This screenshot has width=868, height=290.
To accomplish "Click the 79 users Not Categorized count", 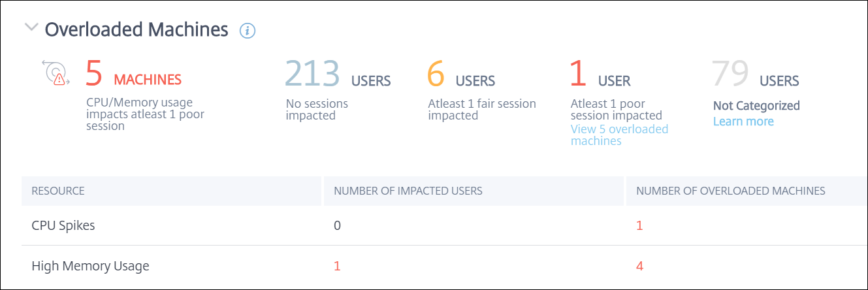I will click(x=730, y=74).
